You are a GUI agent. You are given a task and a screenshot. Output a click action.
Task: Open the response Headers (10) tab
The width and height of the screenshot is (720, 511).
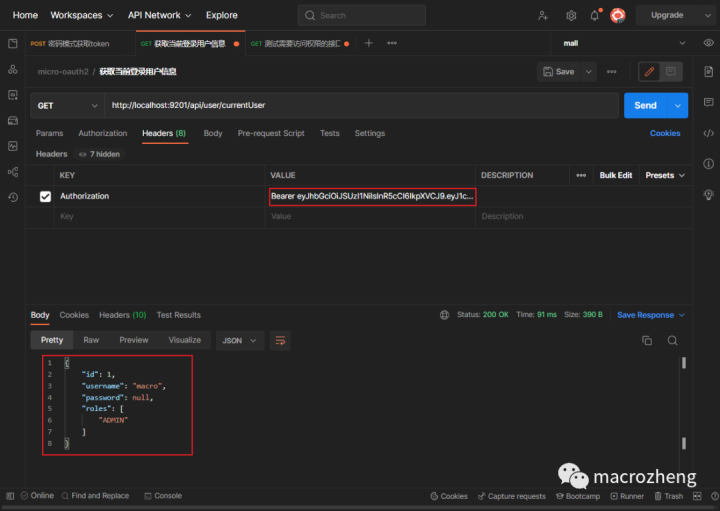click(122, 315)
